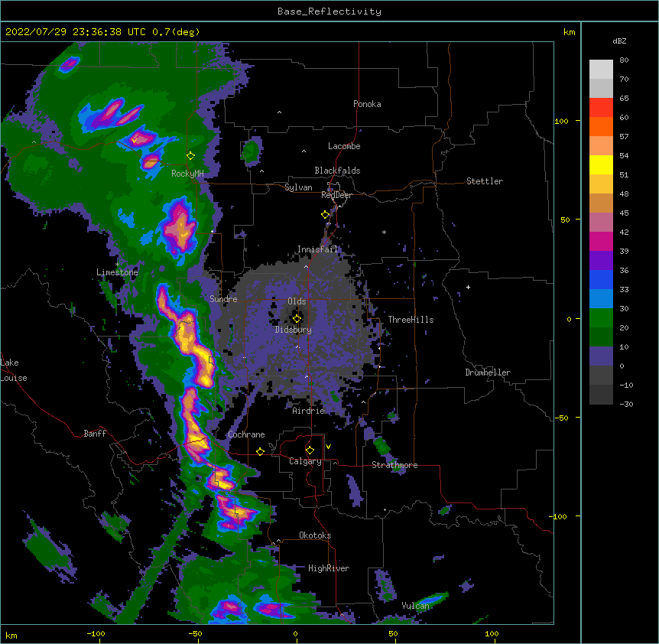Image resolution: width=659 pixels, height=644 pixels.
Task: Click the Limestone label
Action: pyautogui.click(x=117, y=272)
